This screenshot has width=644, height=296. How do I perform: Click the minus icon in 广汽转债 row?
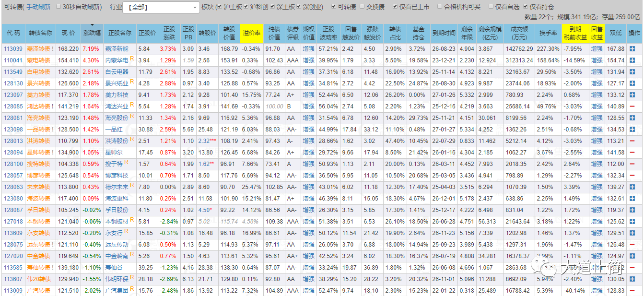[633, 291]
